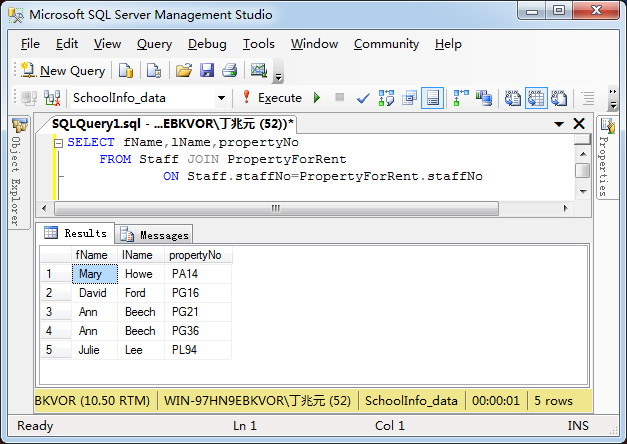Select Results to Grid mode
This screenshot has height=444, width=627.
point(536,98)
